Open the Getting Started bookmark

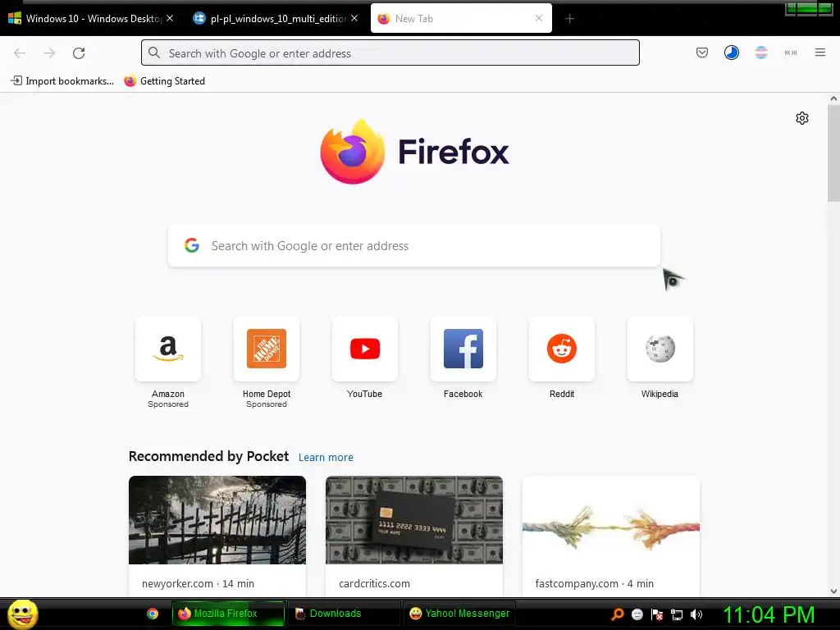point(164,81)
